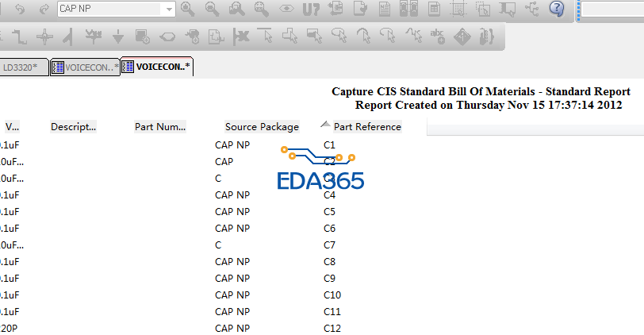Select the Place Net Alias wire icon

(19, 37)
